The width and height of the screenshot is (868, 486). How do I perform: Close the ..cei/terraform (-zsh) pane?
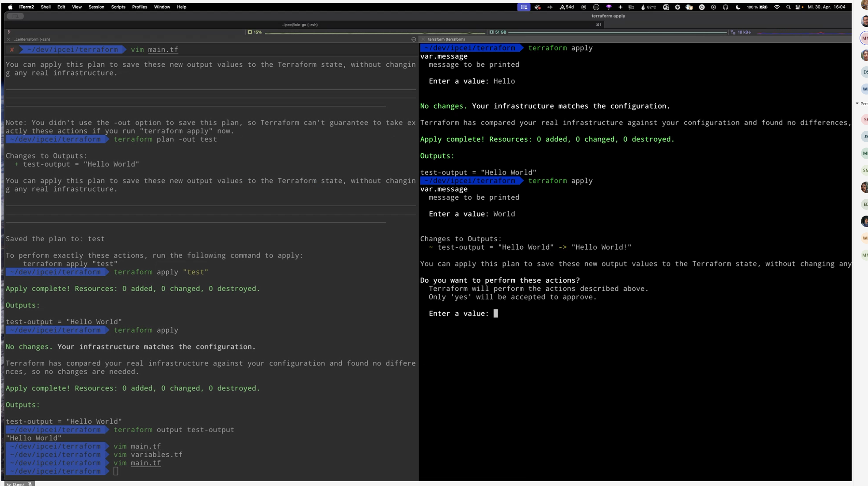point(8,39)
